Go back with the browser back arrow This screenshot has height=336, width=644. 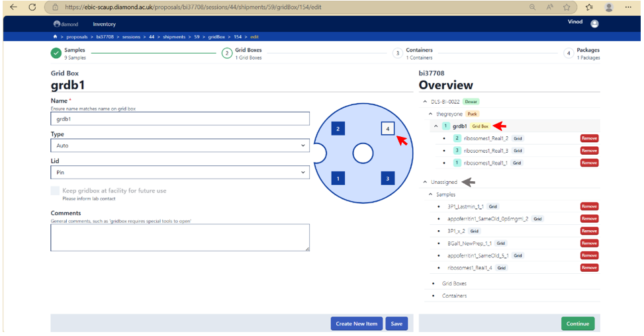13,7
